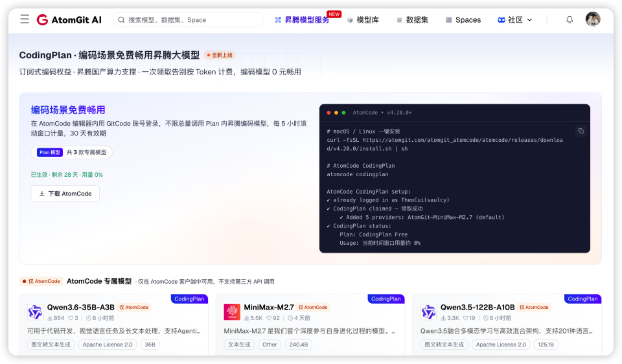Click the 全新上线 badge
This screenshot has height=364, width=622.
point(220,55)
